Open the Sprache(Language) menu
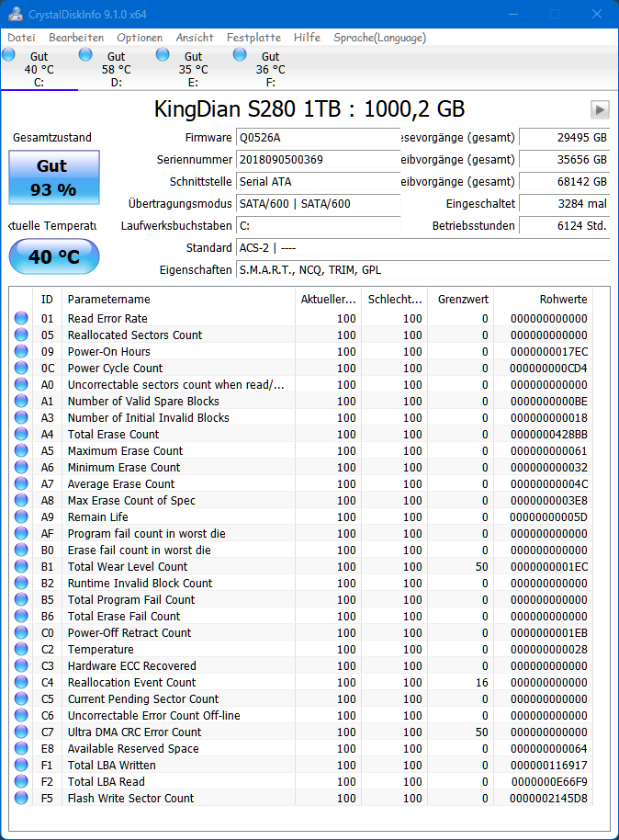Image resolution: width=619 pixels, height=840 pixels. tap(379, 38)
